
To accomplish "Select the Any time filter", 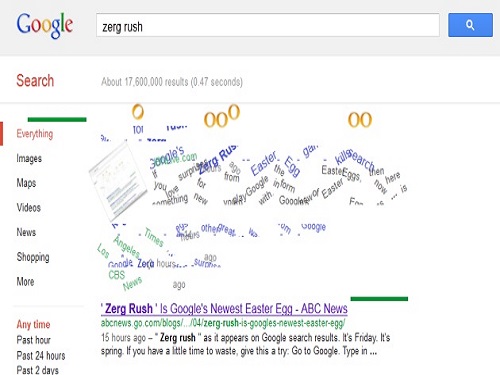I will click(x=33, y=324).
